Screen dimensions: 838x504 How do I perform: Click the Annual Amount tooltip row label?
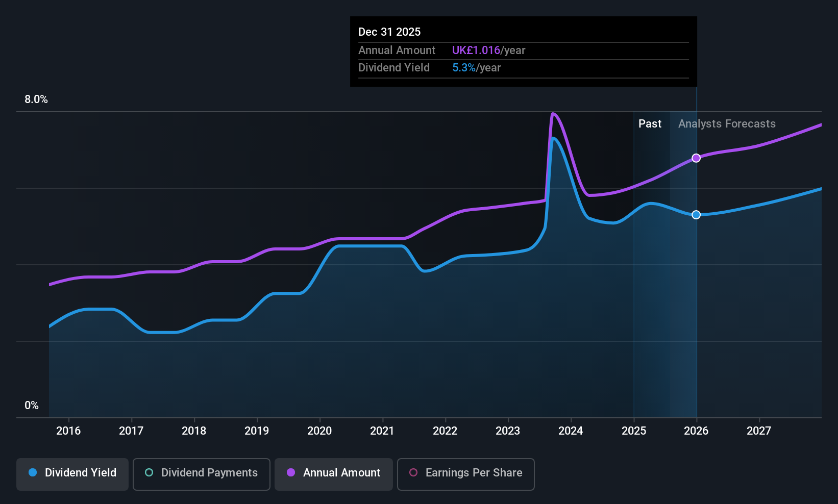point(397,51)
